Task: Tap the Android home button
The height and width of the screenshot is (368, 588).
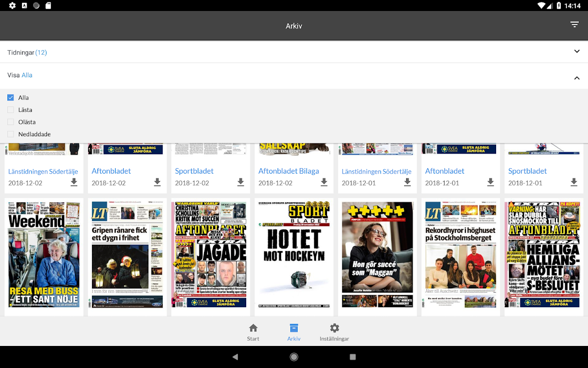Action: [294, 357]
